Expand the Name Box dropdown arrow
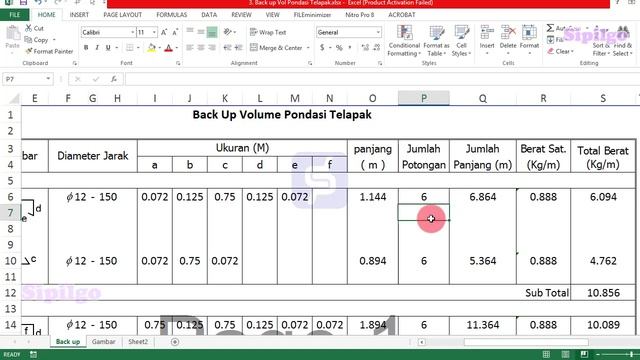This screenshot has width=640, height=360. tap(48, 79)
